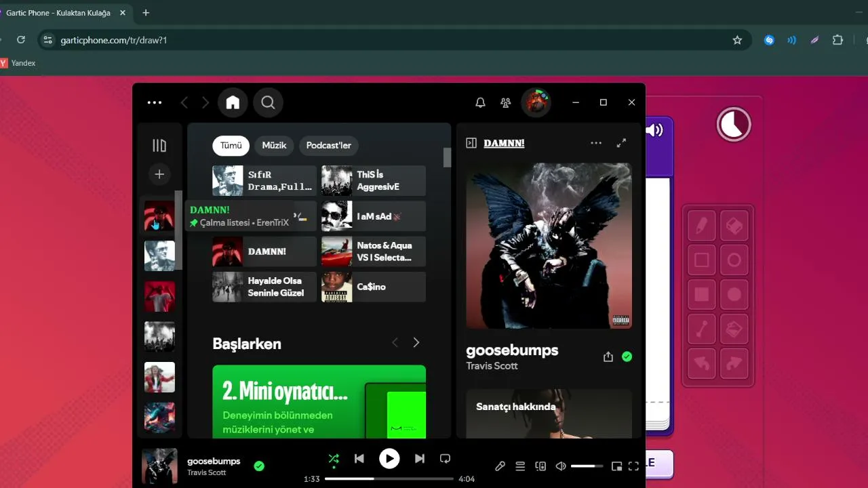Redo the stroke in Gartic Phone
The height and width of the screenshot is (488, 868).
point(734,364)
